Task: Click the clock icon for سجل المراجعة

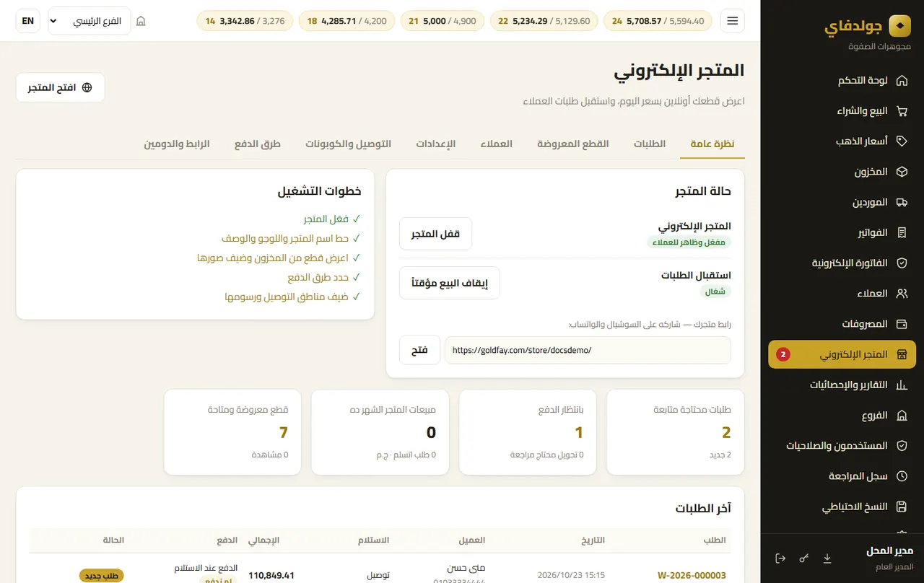Action: point(902,476)
